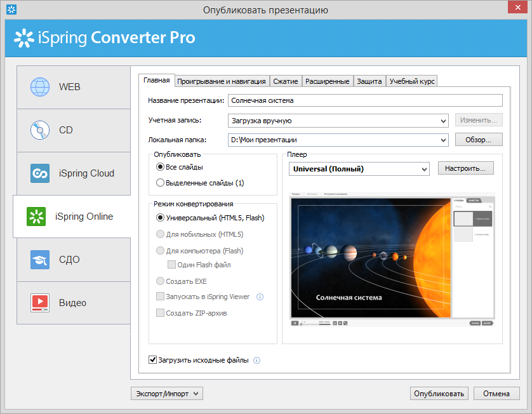Expand the Локальная папка dropdown

[338, 140]
